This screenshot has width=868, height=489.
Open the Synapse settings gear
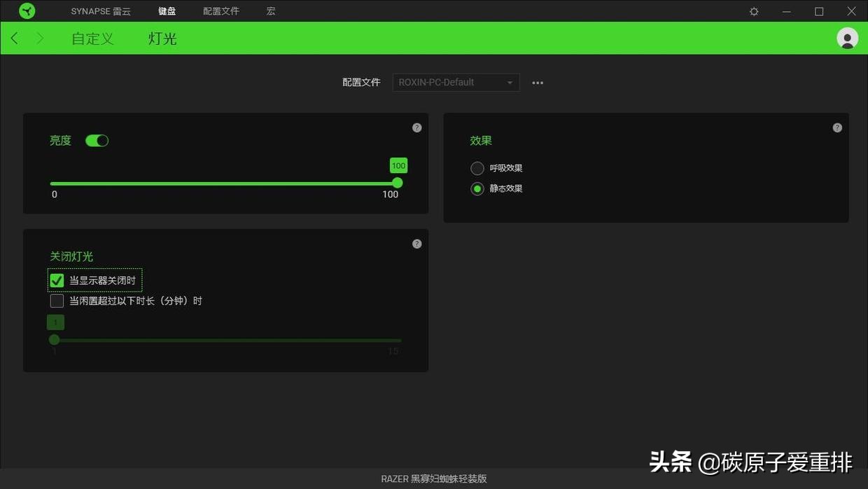pos(753,11)
